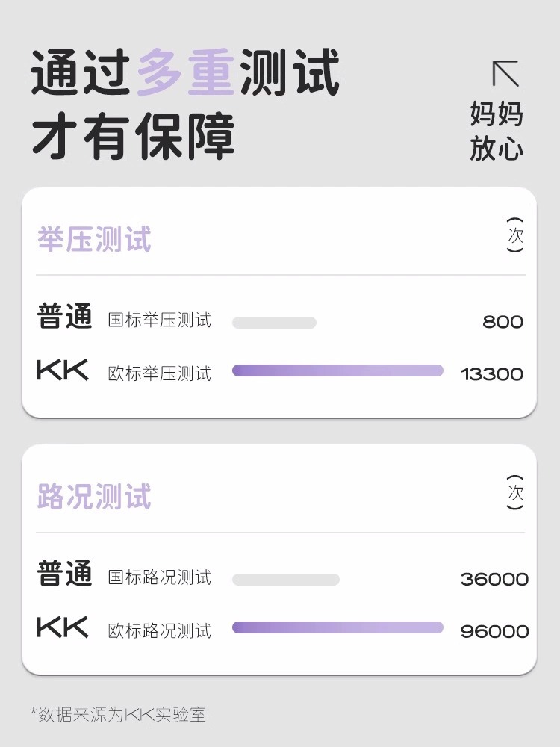
Task: Click the 普通 label in 路况测试 row
Action: click(x=65, y=574)
